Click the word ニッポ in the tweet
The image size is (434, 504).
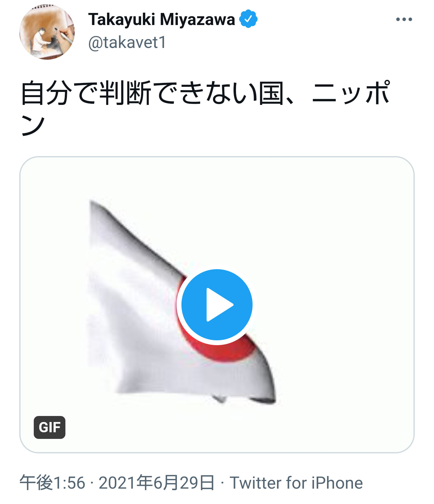tap(351, 93)
